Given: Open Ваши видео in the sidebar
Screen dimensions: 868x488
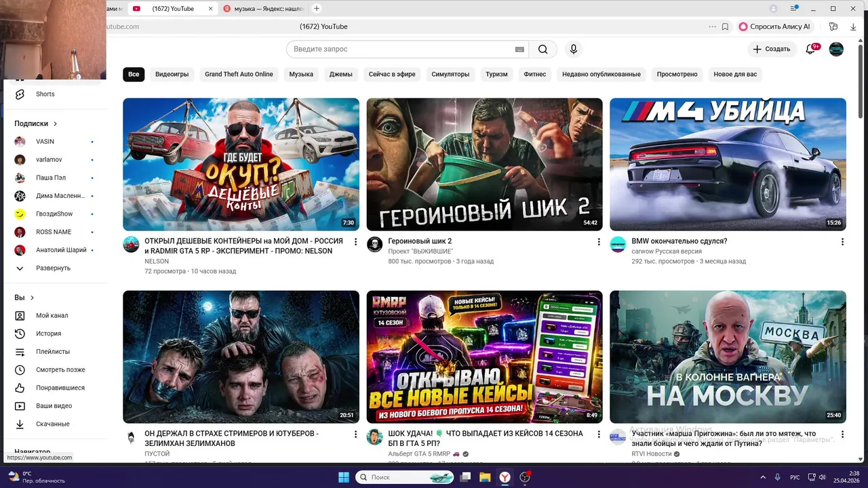Looking at the screenshot, I should [54, 406].
